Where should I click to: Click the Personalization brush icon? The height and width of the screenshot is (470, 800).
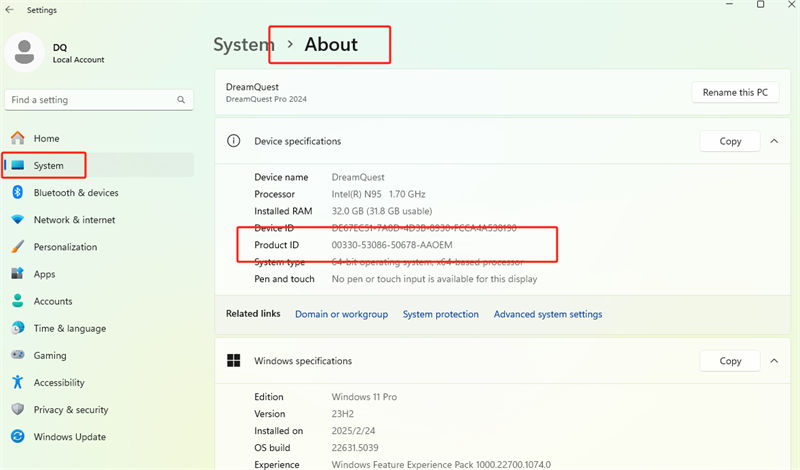pos(18,247)
